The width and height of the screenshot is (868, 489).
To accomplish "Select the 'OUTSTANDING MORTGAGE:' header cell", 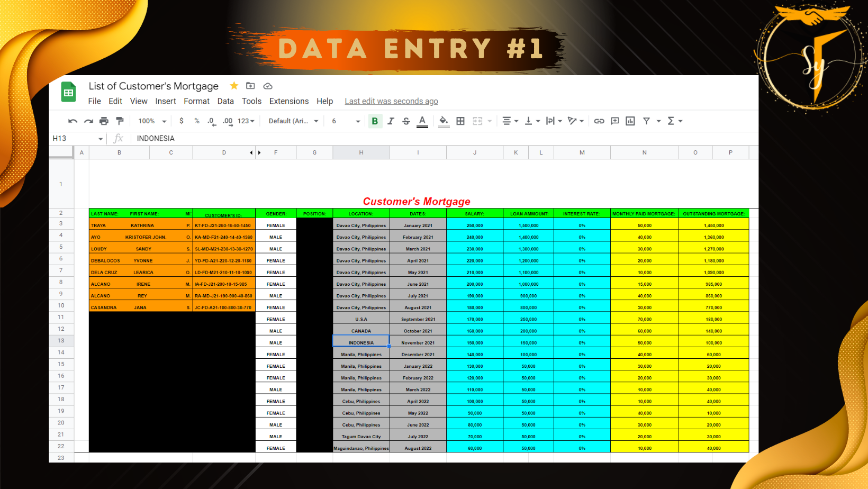I will click(714, 213).
